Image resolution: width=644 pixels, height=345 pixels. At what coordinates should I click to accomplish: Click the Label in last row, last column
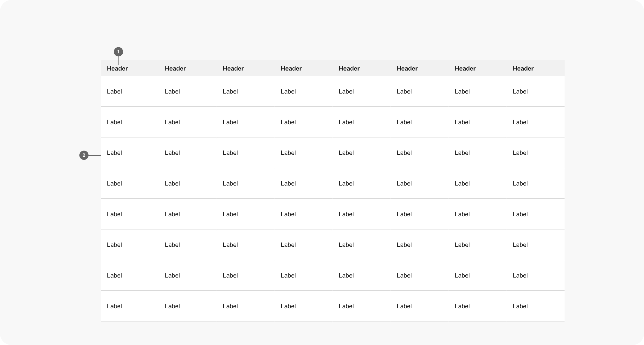coord(520,306)
